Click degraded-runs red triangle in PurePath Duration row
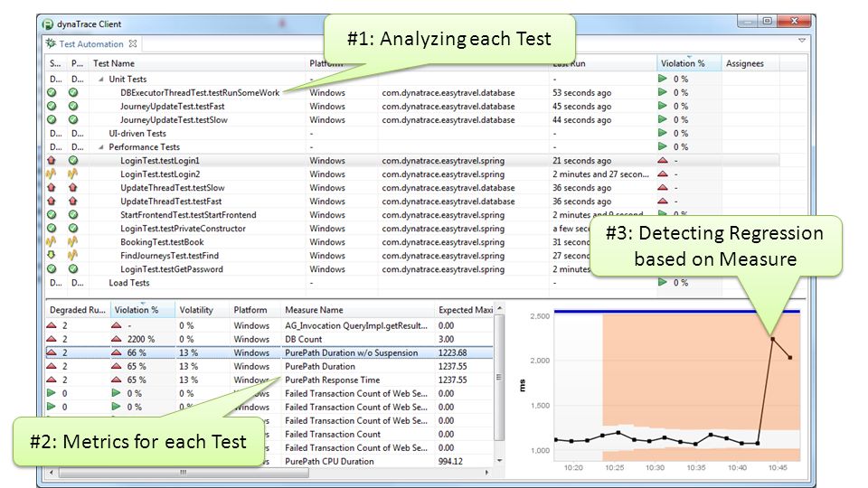 coord(52,366)
